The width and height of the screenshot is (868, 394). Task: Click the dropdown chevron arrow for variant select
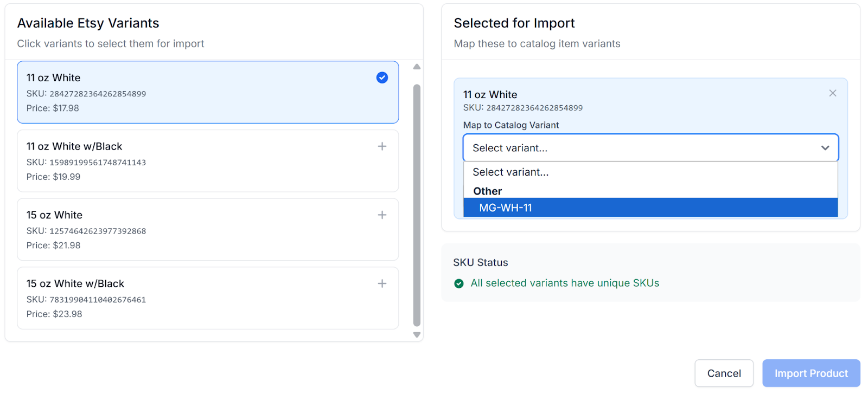[825, 148]
